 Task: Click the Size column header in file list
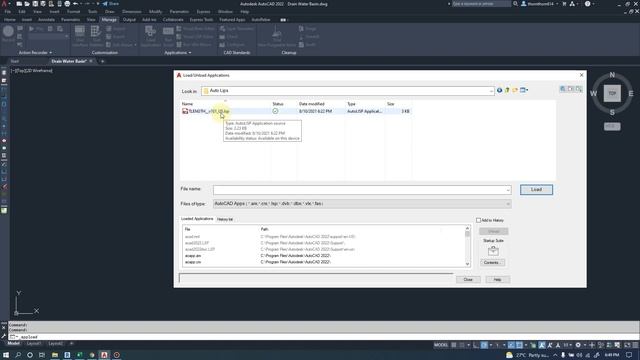point(391,104)
